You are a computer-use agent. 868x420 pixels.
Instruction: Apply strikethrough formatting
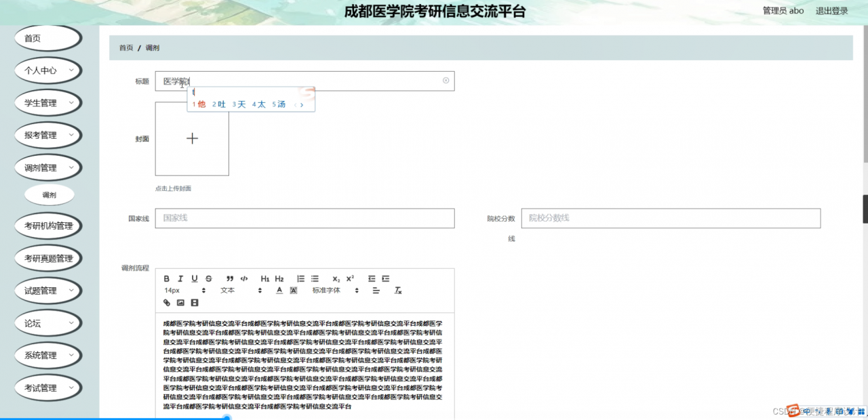coord(209,278)
